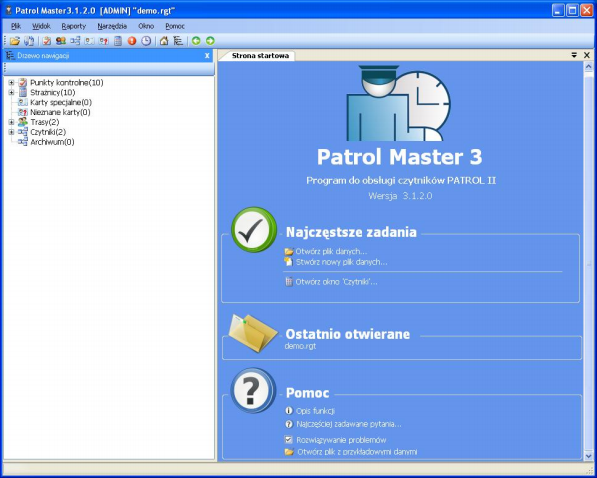The height and width of the screenshot is (478, 597).
Task: Click the large yellow folder icon
Action: point(253,333)
